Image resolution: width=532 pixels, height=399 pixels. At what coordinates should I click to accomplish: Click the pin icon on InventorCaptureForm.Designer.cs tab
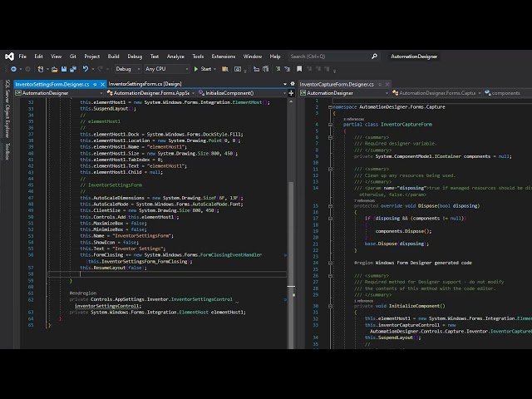pyautogui.click(x=380, y=84)
